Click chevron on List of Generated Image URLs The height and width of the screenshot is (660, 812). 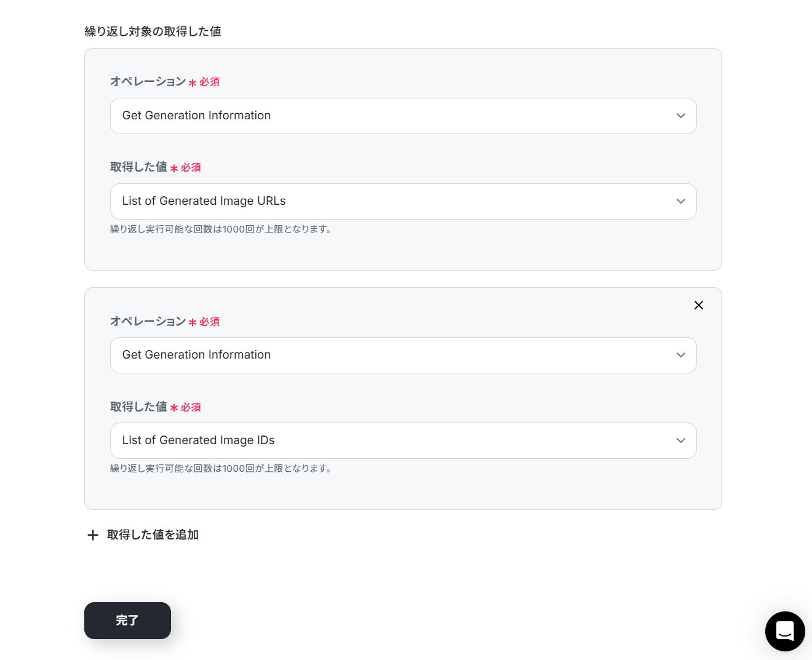click(680, 201)
